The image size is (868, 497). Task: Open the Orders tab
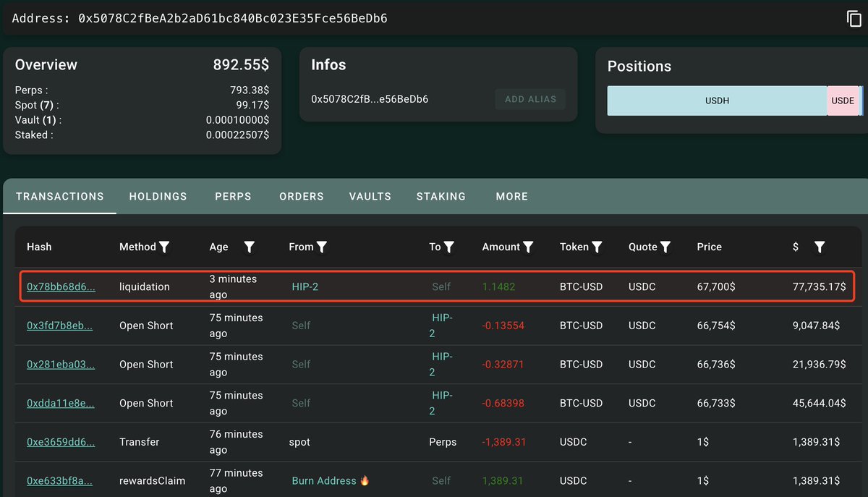[x=302, y=197]
